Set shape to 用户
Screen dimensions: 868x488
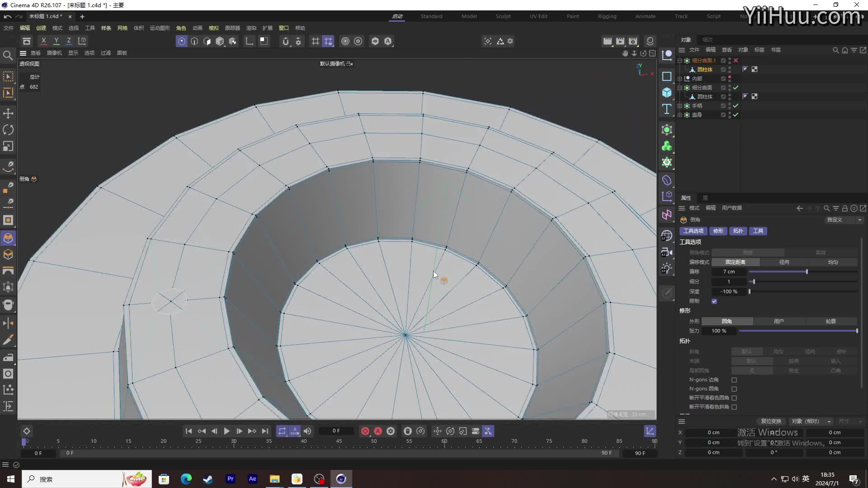[x=778, y=322]
